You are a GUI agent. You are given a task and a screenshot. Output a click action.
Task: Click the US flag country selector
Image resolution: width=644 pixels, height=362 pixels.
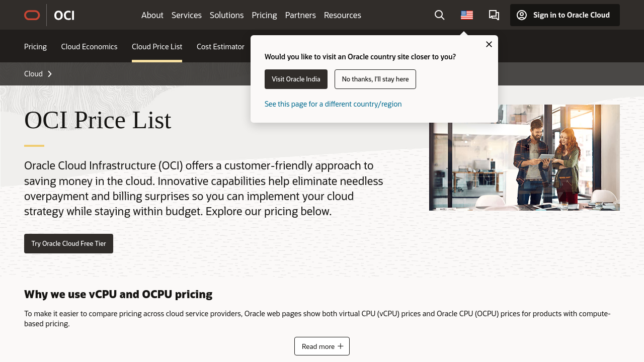(466, 15)
